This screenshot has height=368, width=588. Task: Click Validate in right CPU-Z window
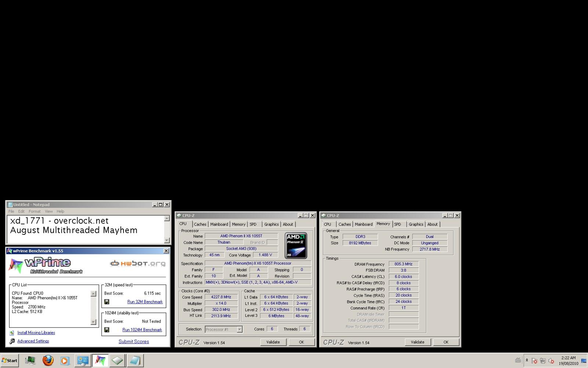point(417,342)
